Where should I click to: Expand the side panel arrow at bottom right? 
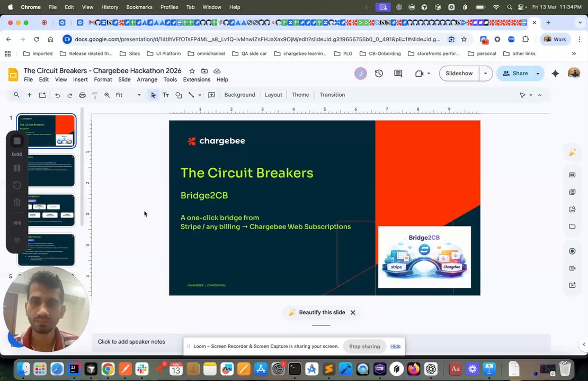[x=584, y=344]
